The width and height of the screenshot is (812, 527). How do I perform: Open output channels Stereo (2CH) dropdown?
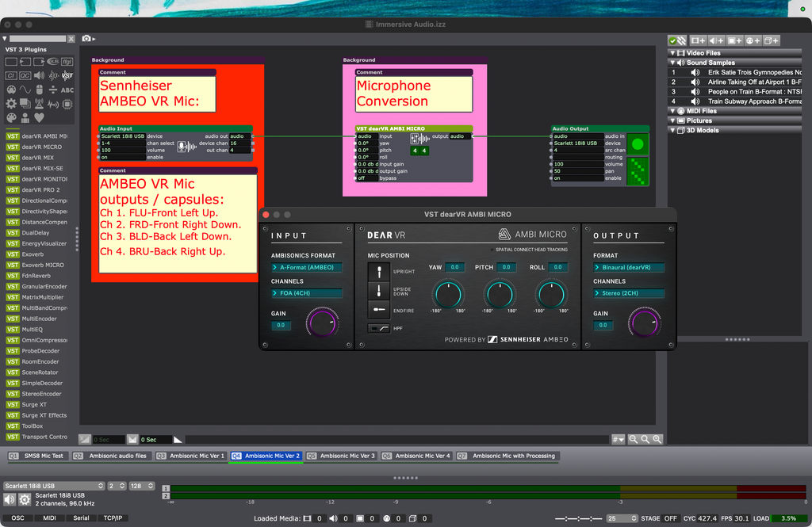(x=629, y=293)
